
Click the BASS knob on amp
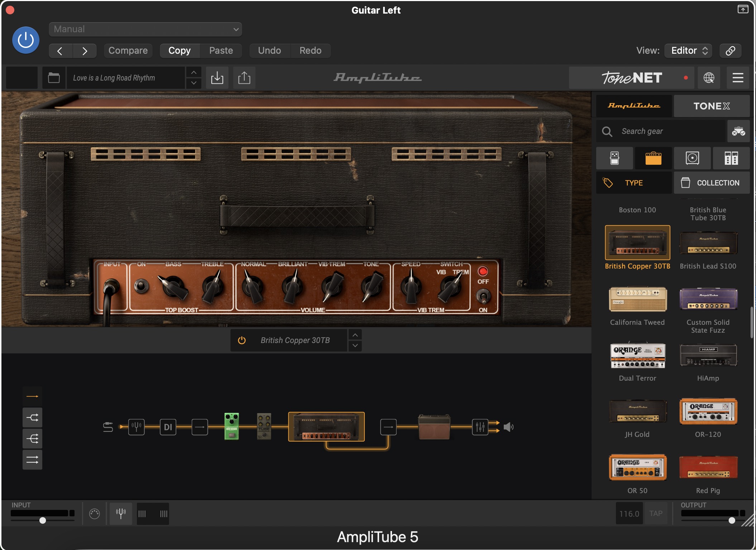(x=173, y=286)
